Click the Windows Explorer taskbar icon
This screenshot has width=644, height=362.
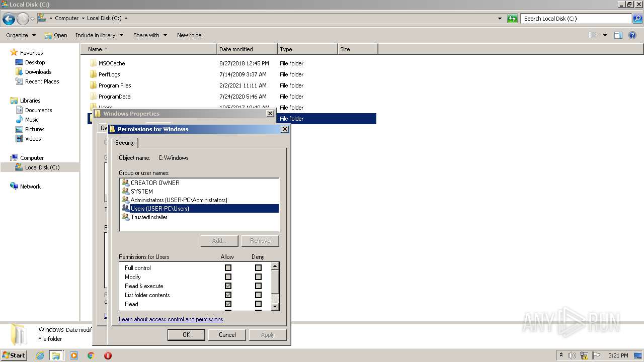[56, 355]
